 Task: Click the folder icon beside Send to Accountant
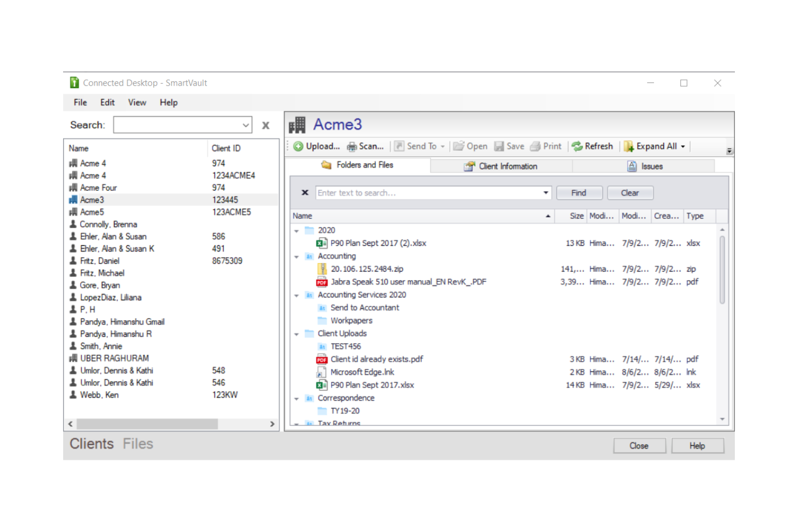point(322,308)
